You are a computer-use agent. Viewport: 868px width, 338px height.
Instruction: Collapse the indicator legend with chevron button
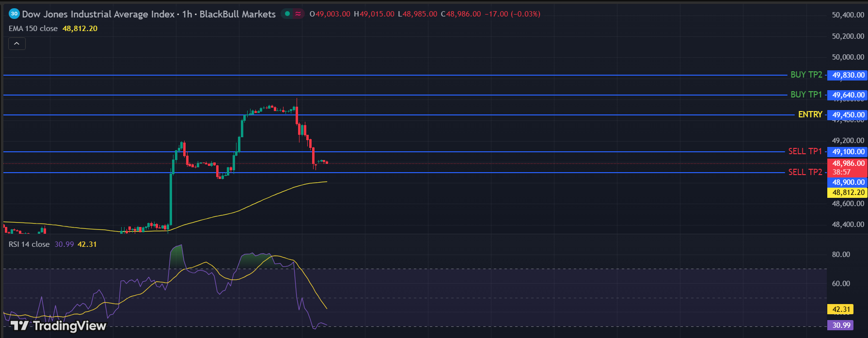coord(16,44)
